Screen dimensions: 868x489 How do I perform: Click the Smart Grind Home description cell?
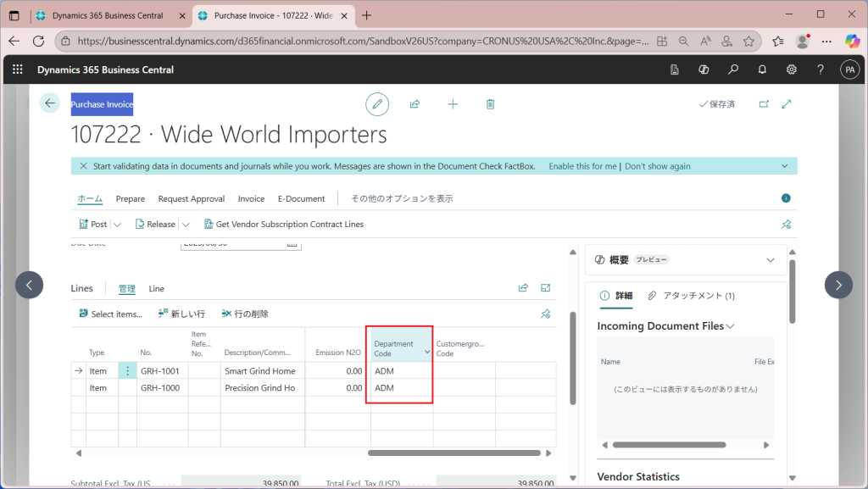click(263, 370)
